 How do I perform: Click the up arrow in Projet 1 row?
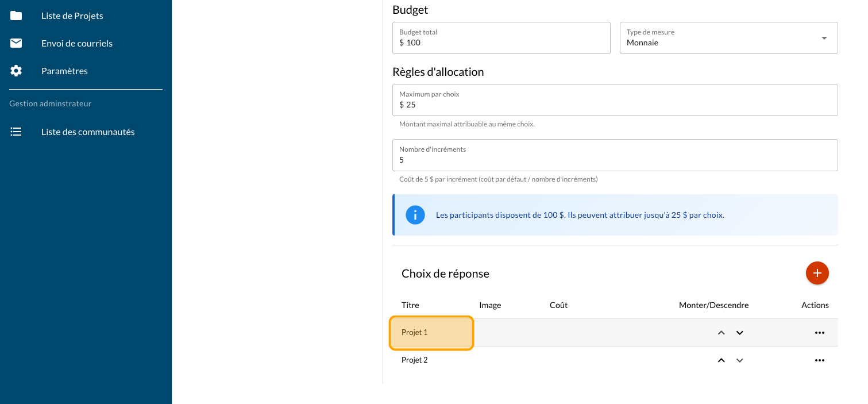pyautogui.click(x=722, y=333)
